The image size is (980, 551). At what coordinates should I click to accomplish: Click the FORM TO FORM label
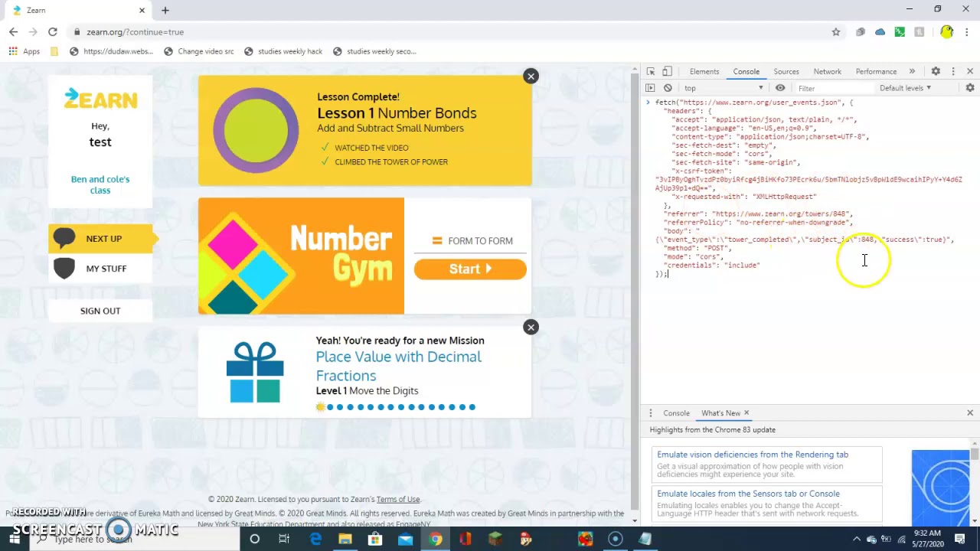[481, 241]
